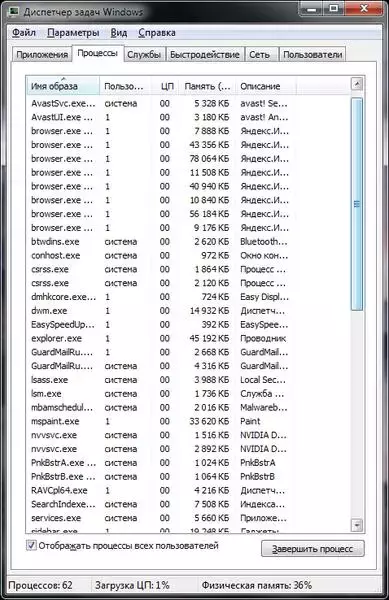The width and height of the screenshot is (389, 600).
Task: Click the Task Manager icon in title bar
Action: tap(14, 11)
